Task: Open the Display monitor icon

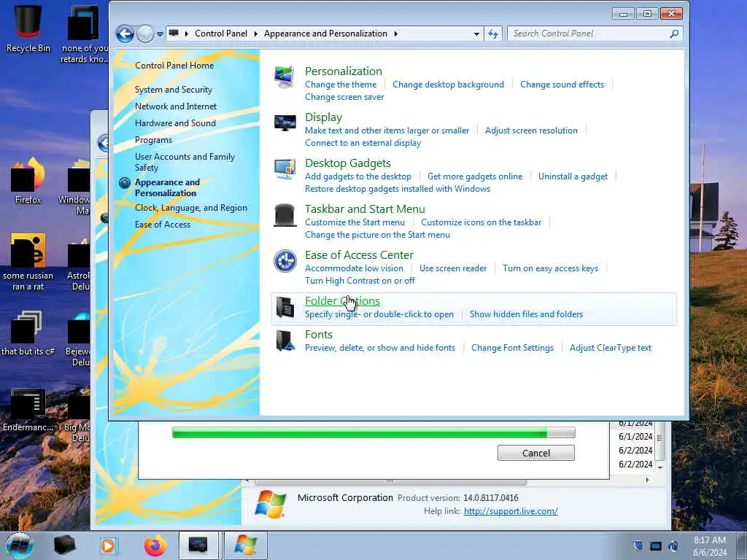Action: pyautogui.click(x=285, y=123)
